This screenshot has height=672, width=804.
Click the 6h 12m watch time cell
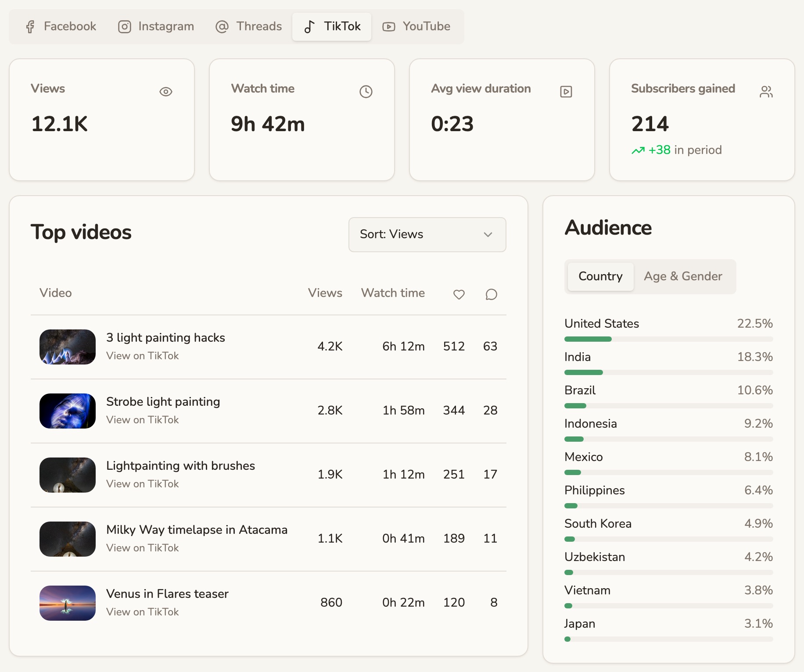pos(404,347)
